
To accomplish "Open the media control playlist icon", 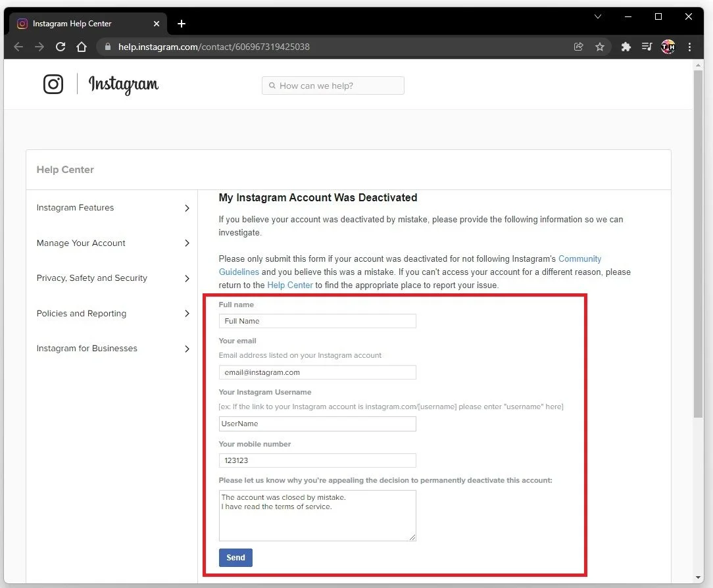I will (647, 47).
